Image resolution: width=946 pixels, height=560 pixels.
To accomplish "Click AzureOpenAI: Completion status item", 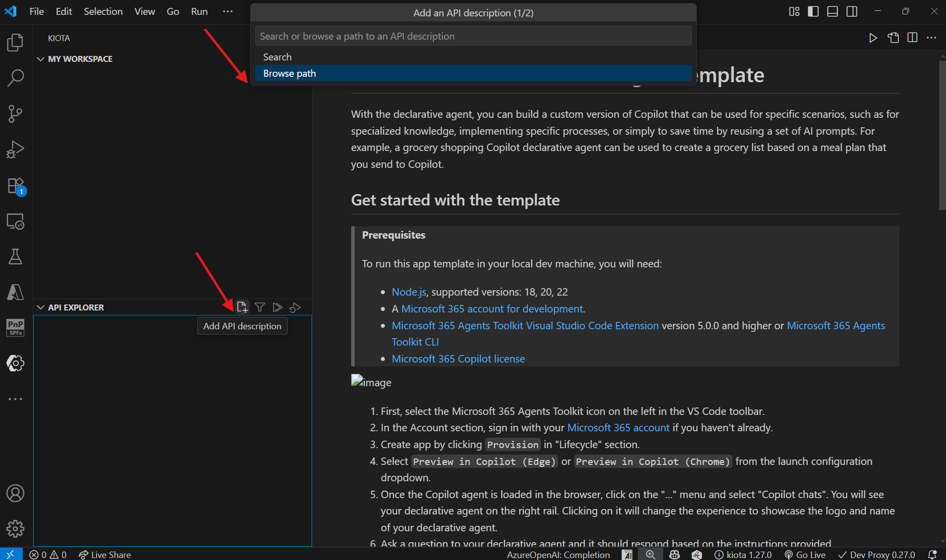I will click(x=558, y=555).
